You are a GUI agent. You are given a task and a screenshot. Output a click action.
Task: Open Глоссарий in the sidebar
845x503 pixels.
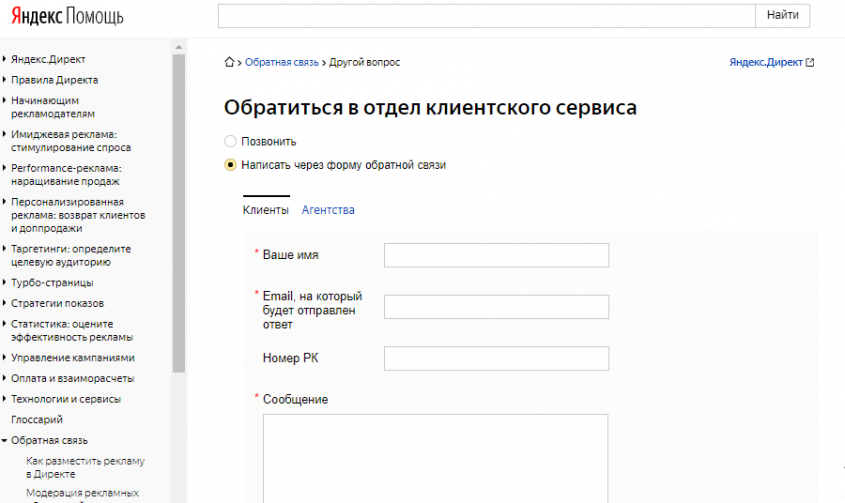[37, 419]
